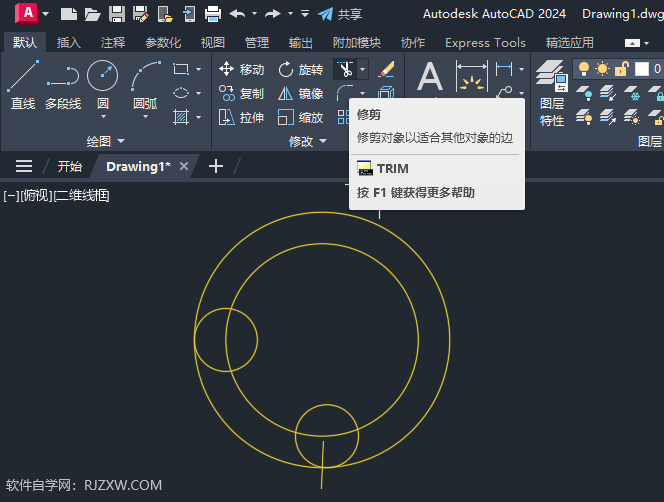The width and height of the screenshot is (664, 502).
Task: Click the Open file folder icon
Action: (92, 14)
